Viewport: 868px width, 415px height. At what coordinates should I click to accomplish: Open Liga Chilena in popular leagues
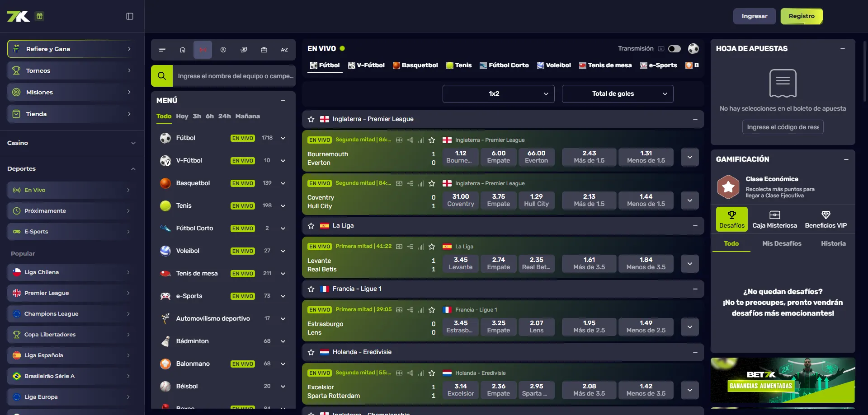(x=72, y=272)
